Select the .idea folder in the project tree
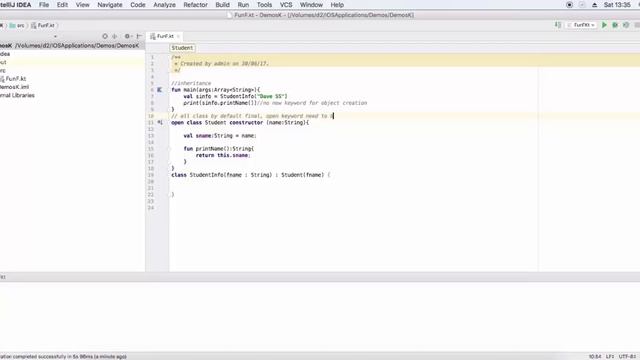This screenshot has width=640, height=360. click(5, 54)
